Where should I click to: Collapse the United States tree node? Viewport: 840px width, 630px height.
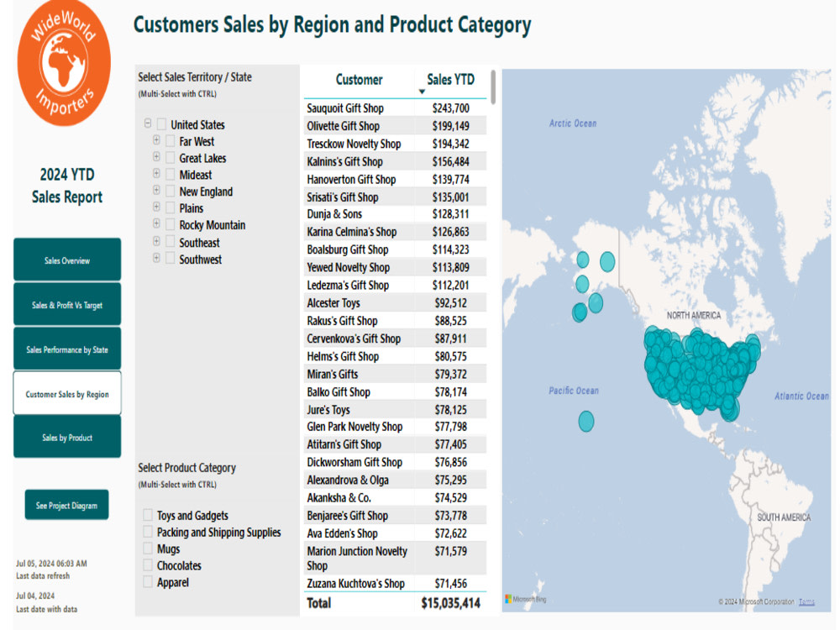[x=148, y=123]
